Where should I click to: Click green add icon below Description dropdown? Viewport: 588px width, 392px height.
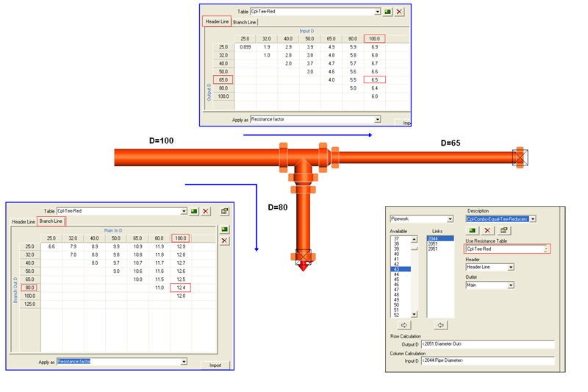(472, 230)
